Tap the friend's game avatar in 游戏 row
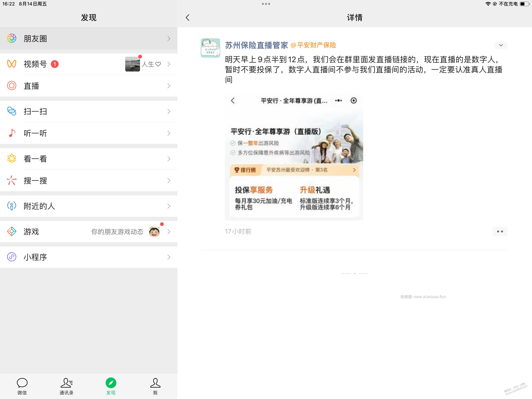This screenshot has width=532, height=399. 154,231
